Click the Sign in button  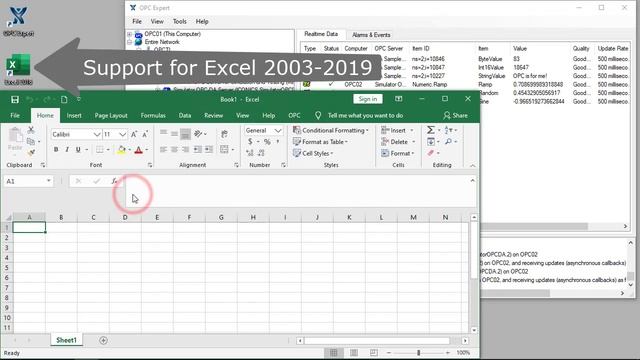[368, 99]
